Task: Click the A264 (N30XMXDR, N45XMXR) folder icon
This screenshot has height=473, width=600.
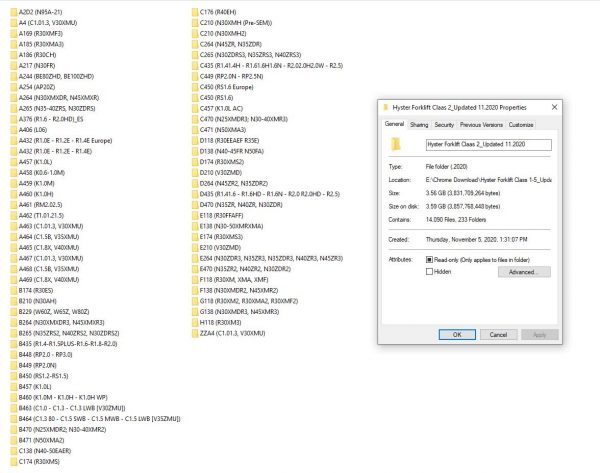Action: (14, 98)
